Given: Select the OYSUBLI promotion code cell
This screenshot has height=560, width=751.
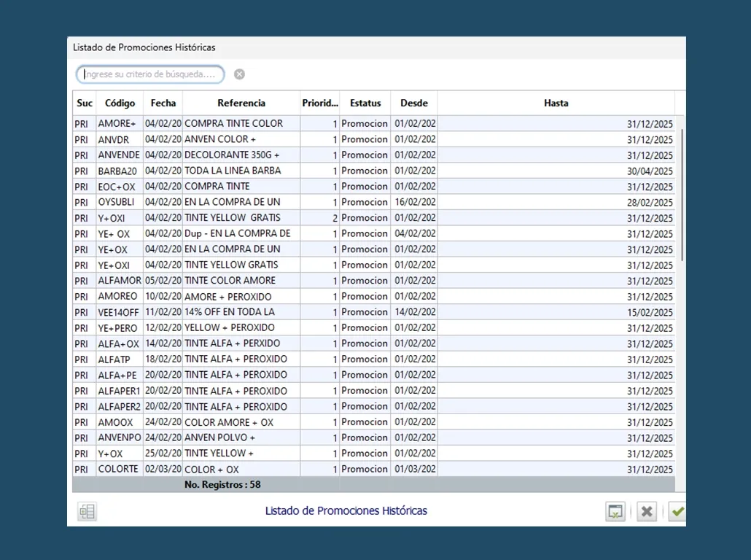Looking at the screenshot, I should pyautogui.click(x=117, y=202).
